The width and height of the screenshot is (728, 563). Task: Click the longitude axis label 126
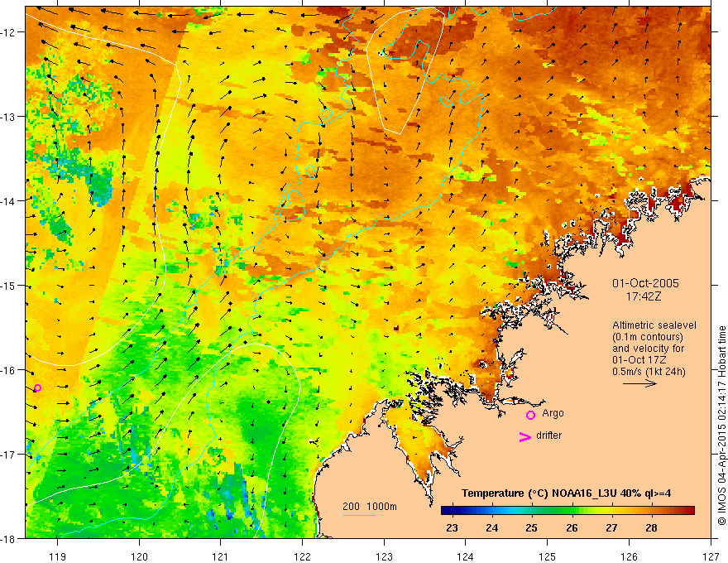click(629, 556)
